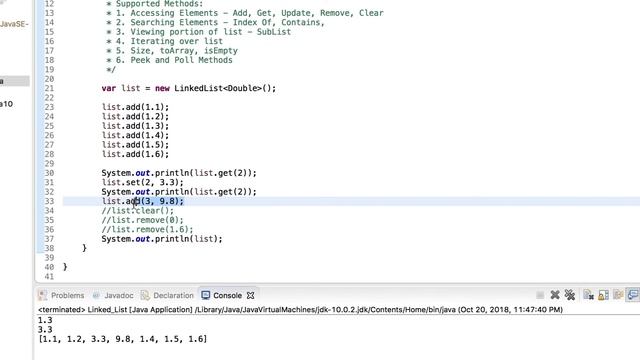The image size is (640, 360).
Task: Click the commented '//list.clear();' line
Action: [x=138, y=211]
